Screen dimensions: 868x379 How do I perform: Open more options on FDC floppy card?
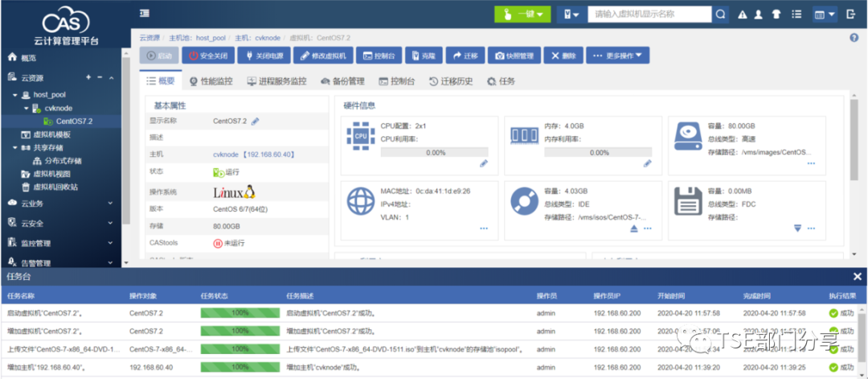click(812, 229)
